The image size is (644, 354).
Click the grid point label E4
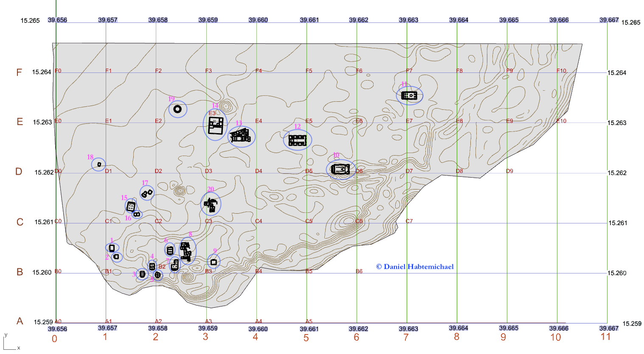(259, 121)
